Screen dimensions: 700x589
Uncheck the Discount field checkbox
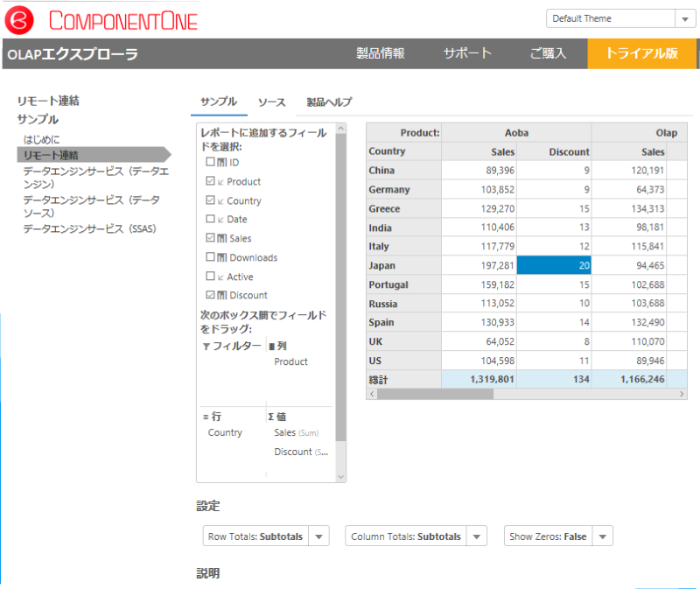210,295
